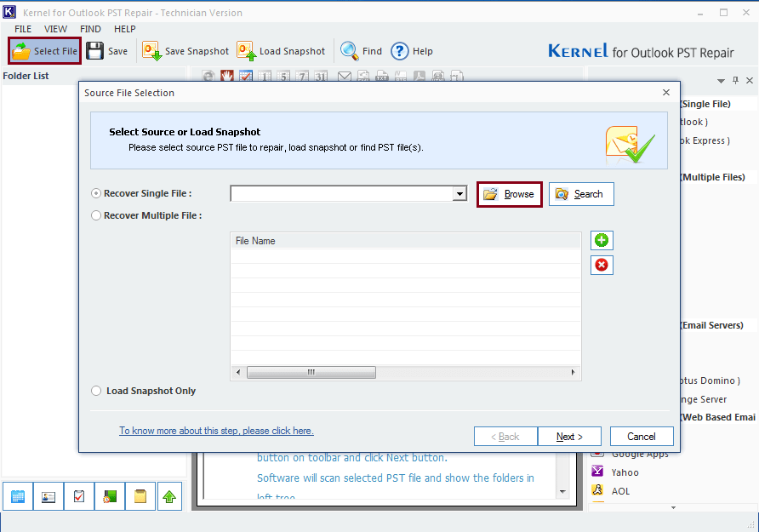Click the Select File toolbar icon
Screen dimensions: 759x532
pyautogui.click(x=20, y=51)
